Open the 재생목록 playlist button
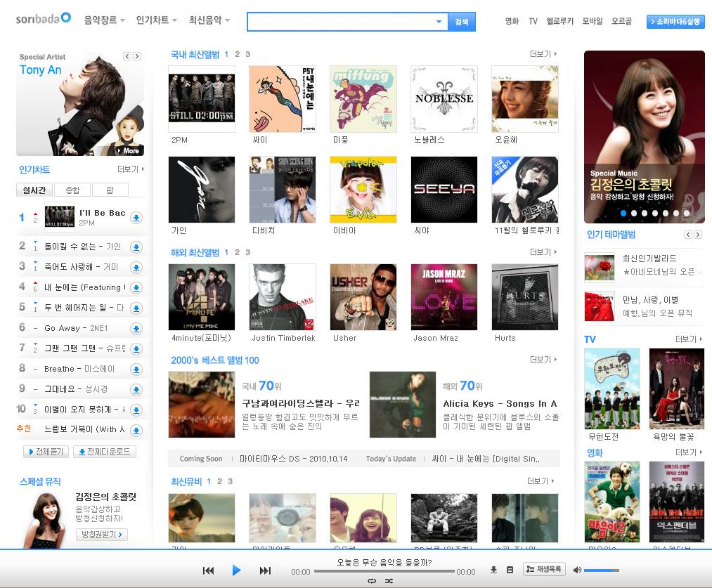This screenshot has width=712, height=588. 545,570
